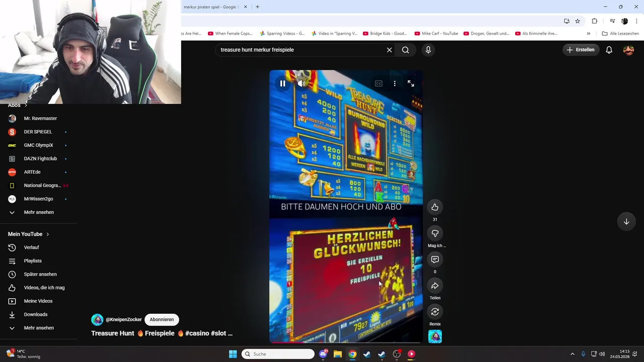This screenshot has width=644, height=362.
Task: Open Sparring Videos bookmark
Action: 282,34
